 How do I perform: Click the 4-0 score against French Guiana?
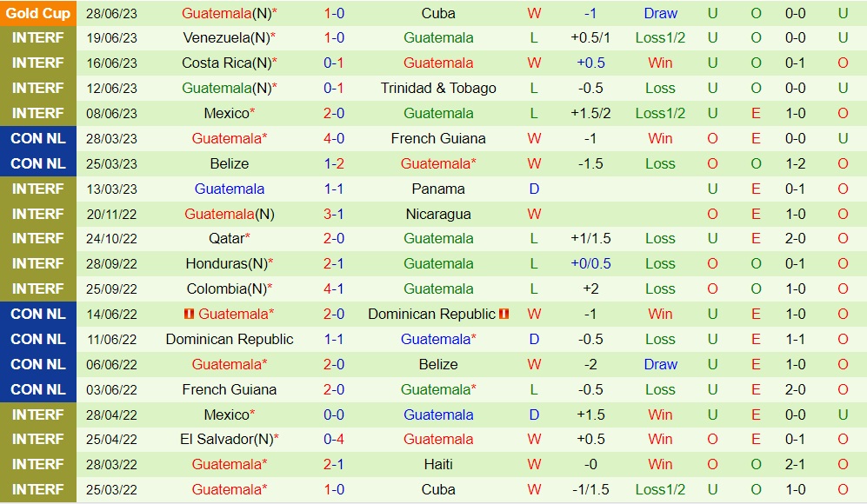click(x=334, y=138)
